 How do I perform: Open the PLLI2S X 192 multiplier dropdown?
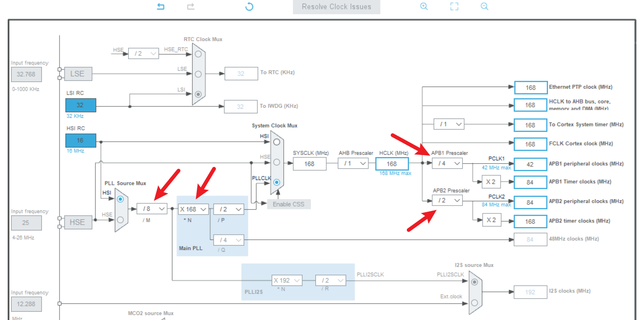[x=287, y=280]
